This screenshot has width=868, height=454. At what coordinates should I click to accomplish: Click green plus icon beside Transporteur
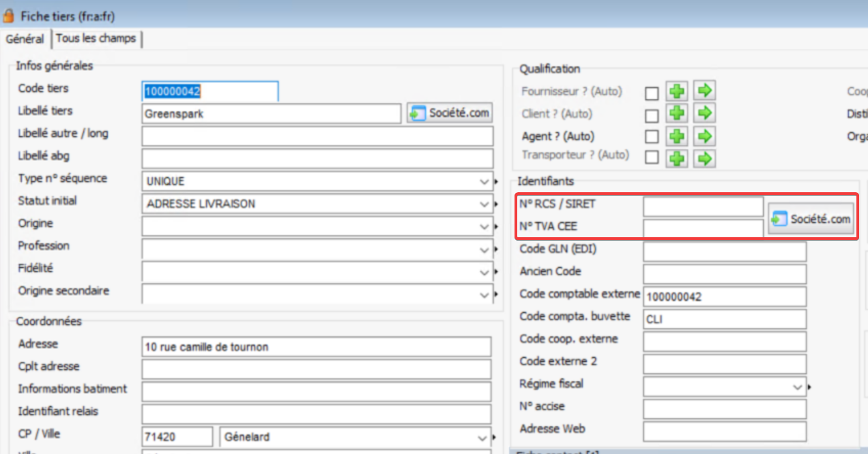tap(676, 158)
